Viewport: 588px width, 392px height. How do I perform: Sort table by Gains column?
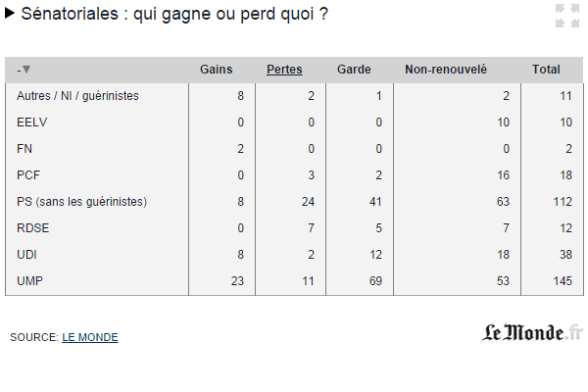217,70
